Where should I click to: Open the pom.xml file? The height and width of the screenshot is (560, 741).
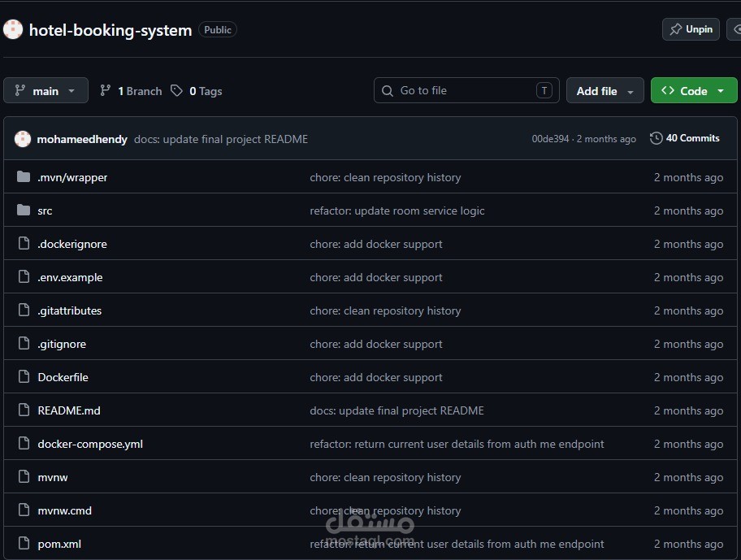[59, 544]
